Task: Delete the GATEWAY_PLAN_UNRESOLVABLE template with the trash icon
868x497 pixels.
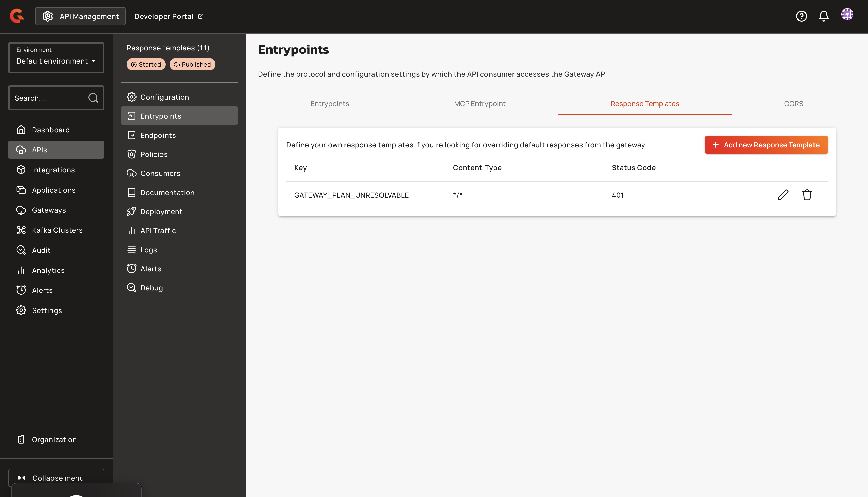Action: 807,195
